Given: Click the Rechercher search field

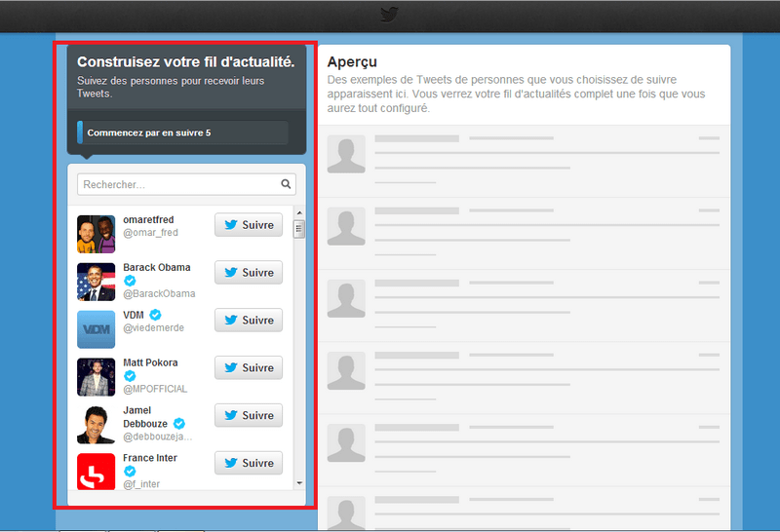Looking at the screenshot, I should (186, 184).
